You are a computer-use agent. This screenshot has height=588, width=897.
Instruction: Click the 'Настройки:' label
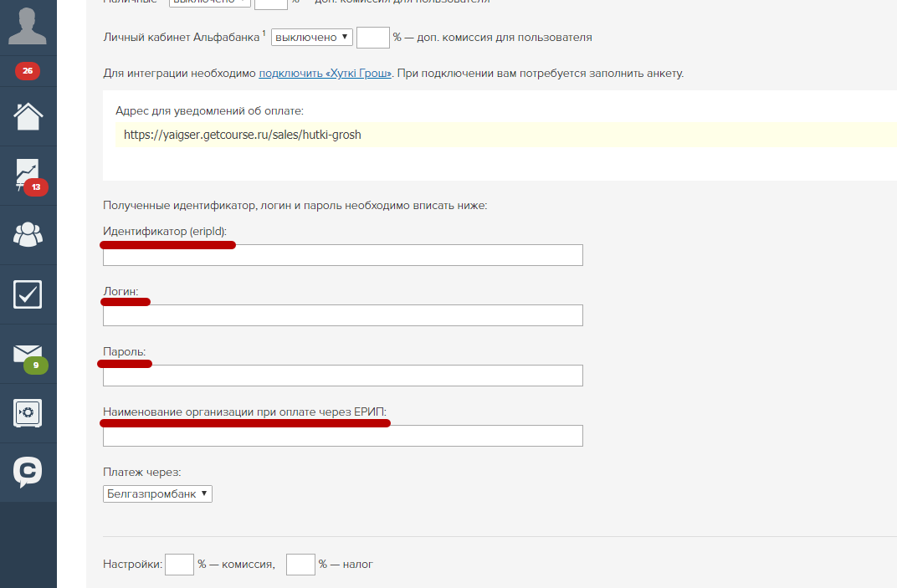coord(133,565)
